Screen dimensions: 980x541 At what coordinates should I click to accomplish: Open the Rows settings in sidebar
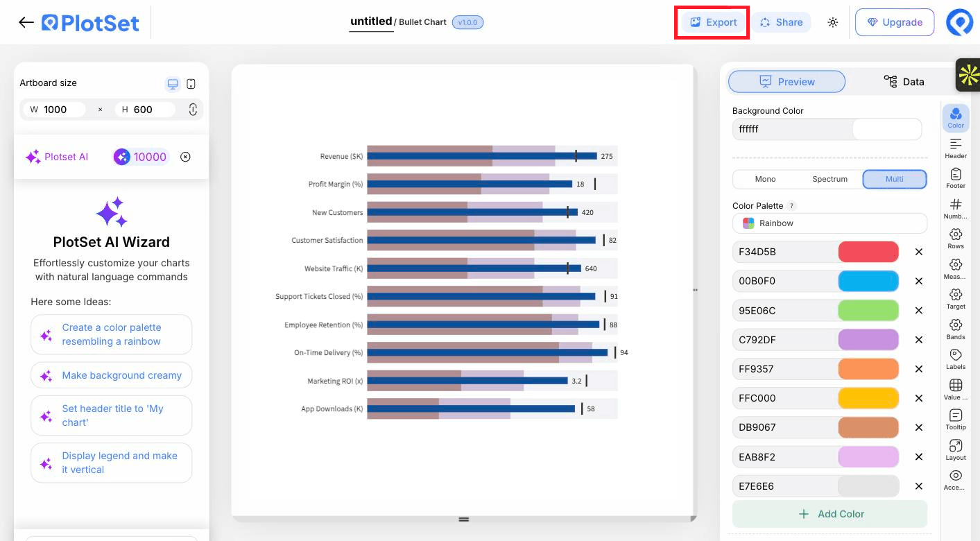(956, 239)
